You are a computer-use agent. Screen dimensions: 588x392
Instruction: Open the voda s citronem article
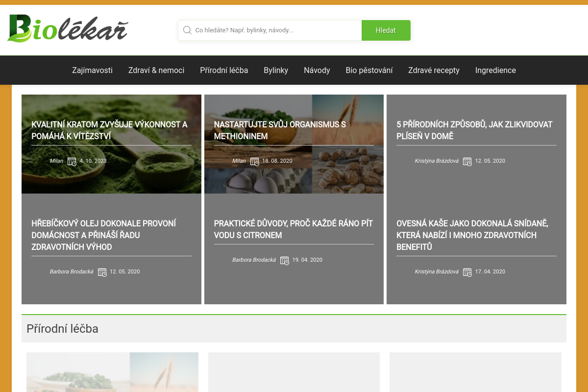click(x=293, y=229)
